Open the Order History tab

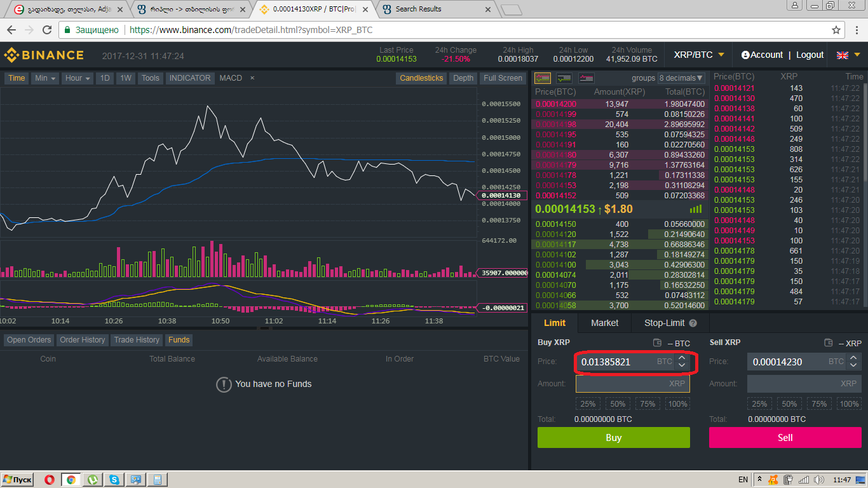83,340
